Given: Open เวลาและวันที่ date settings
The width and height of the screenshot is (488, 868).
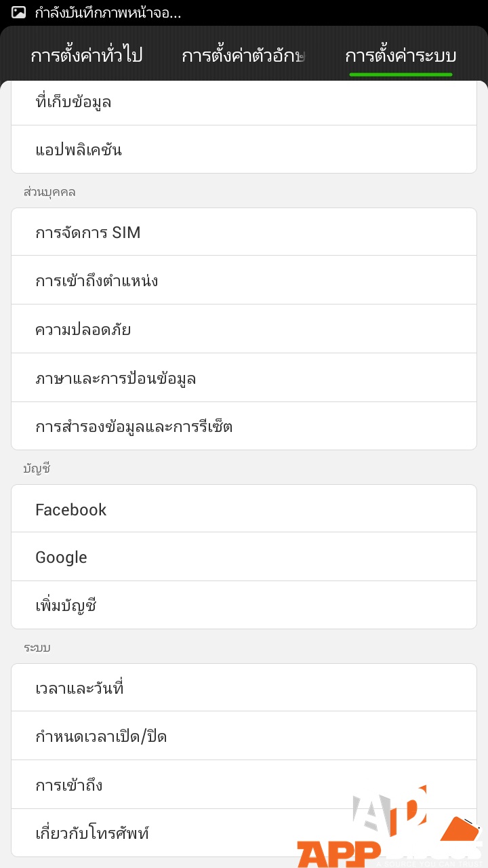Looking at the screenshot, I should coord(244,688).
